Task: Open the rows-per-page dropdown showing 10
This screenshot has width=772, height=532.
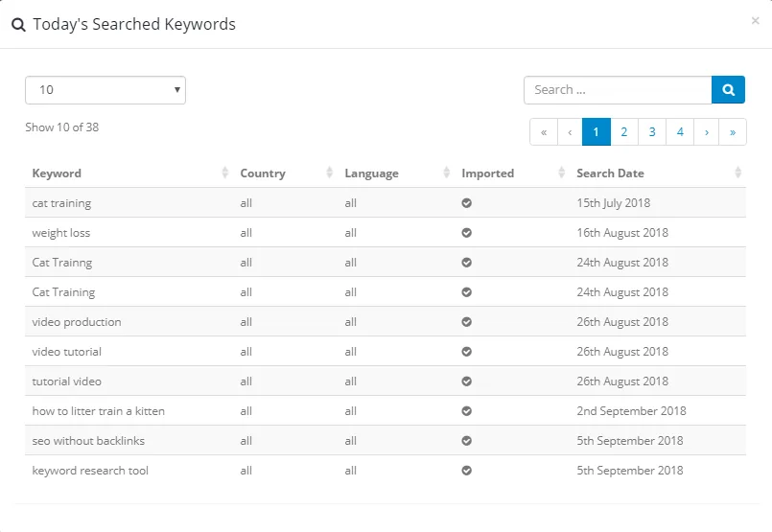Action: coord(105,90)
